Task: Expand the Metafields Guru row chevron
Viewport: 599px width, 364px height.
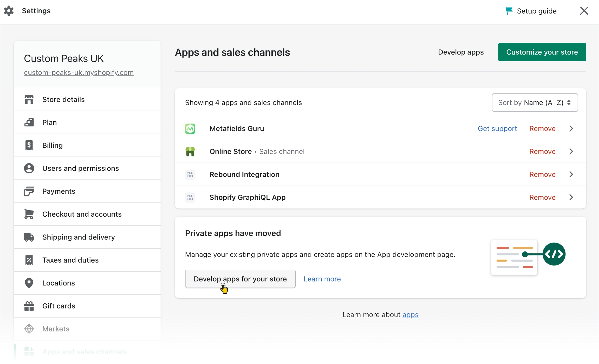Action: (x=571, y=129)
